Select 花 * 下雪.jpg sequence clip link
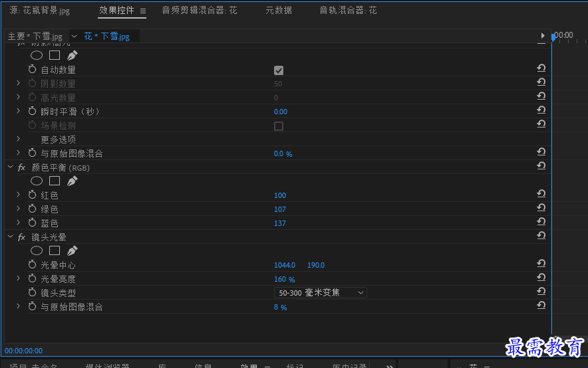The image size is (588, 368). pos(107,37)
